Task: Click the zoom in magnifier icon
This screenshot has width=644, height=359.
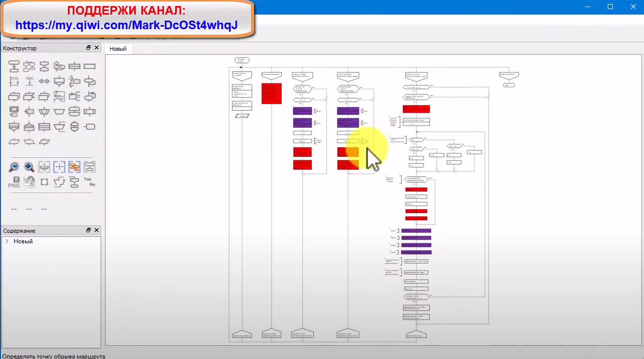Action: [29, 167]
